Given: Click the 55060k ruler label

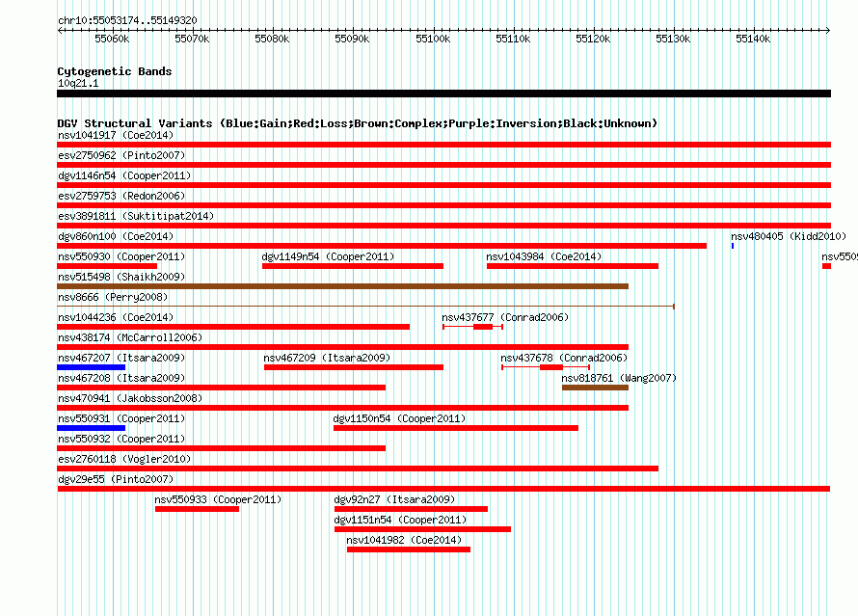Looking at the screenshot, I should pyautogui.click(x=112, y=39).
